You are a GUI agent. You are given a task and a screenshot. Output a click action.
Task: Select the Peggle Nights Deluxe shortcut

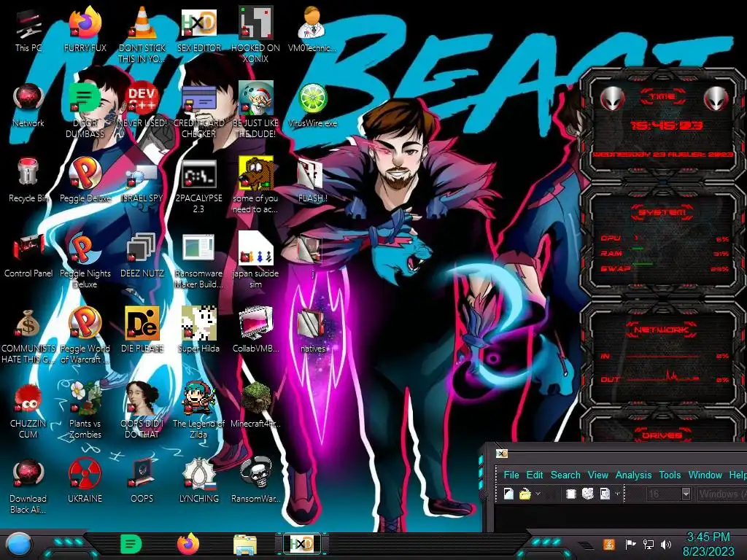[85, 261]
